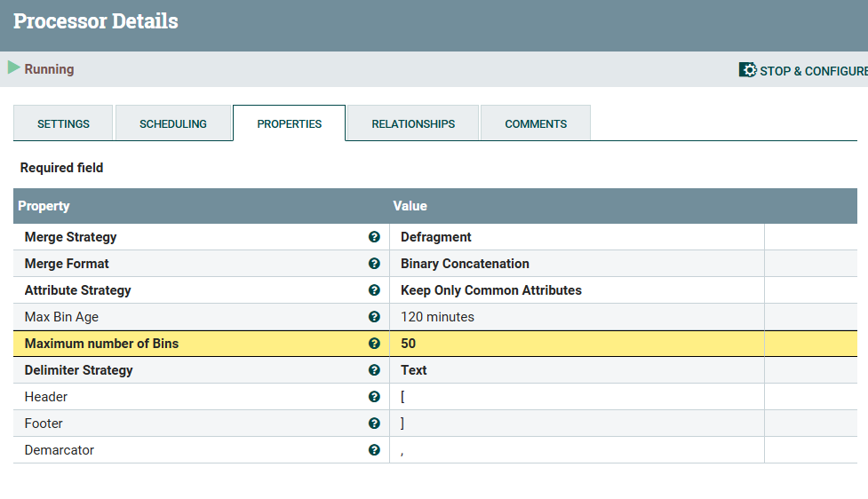Open the Relationships tab
This screenshot has height=499, width=868.
click(413, 123)
